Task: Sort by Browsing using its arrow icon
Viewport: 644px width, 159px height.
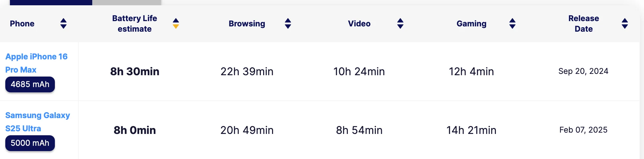Action: [x=288, y=23]
